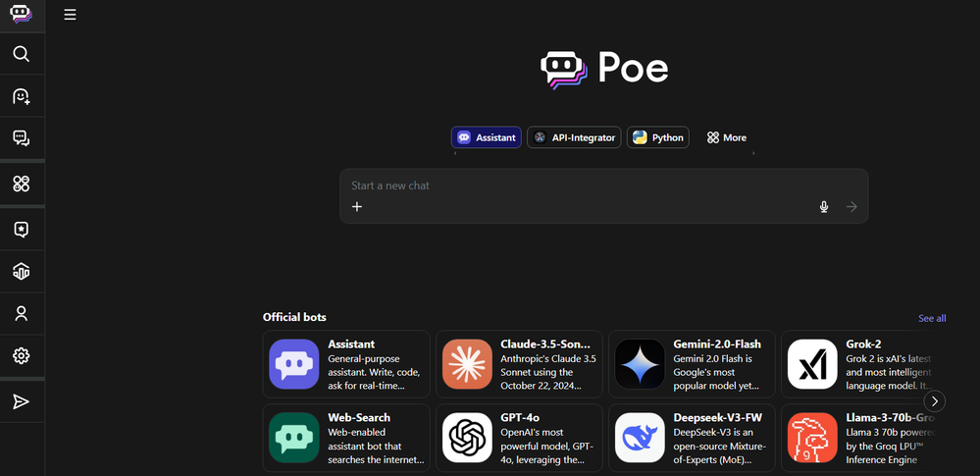Viewport: 980px width, 476px height.
Task: Click the plus attach icon in the chat box
Action: pos(357,206)
